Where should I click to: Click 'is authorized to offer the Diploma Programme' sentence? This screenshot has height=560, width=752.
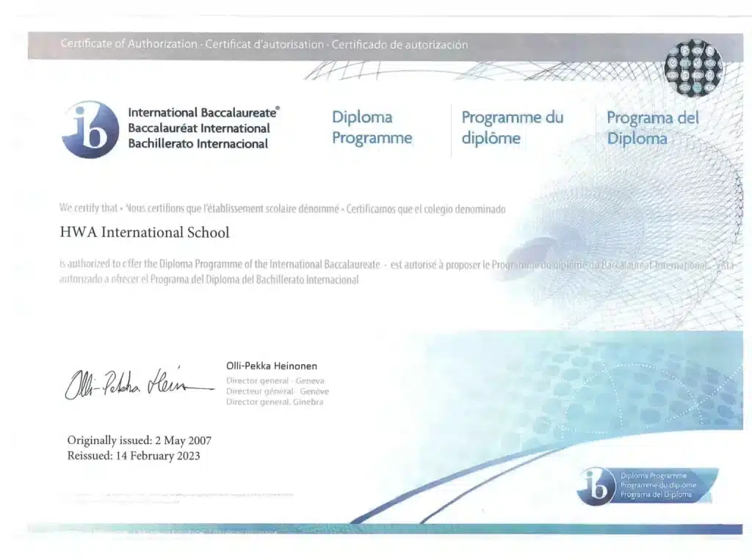click(x=220, y=264)
